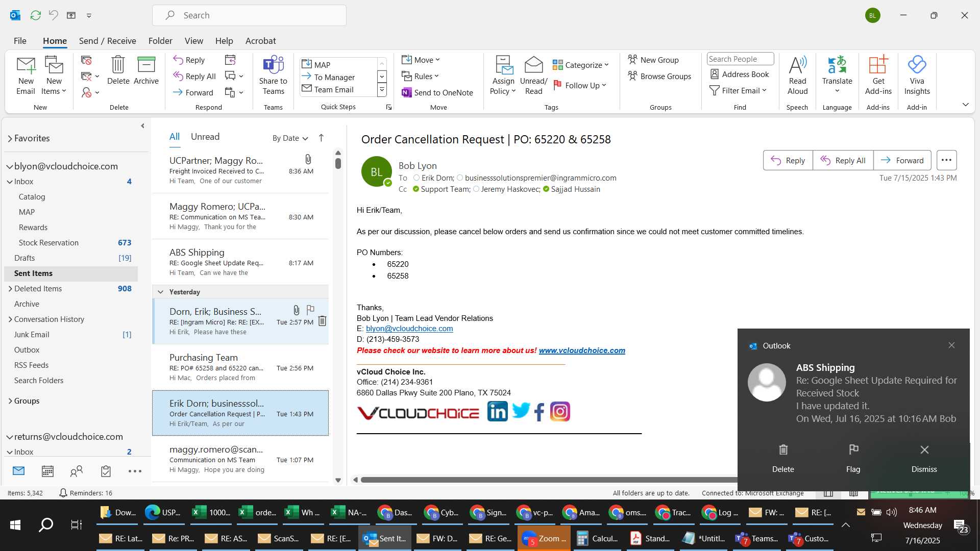Collapse blyon@vcloudchoice.com account tree
980x551 pixels.
point(10,166)
